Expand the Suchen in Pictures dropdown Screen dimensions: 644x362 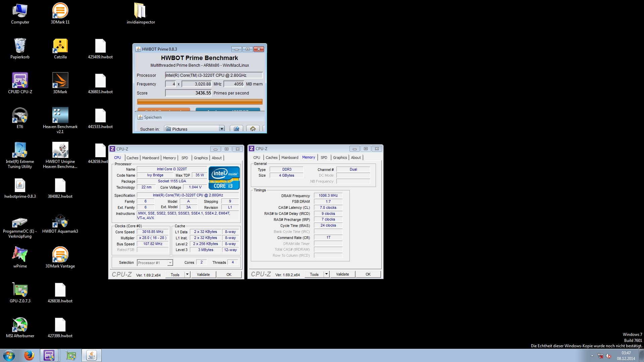[222, 129]
